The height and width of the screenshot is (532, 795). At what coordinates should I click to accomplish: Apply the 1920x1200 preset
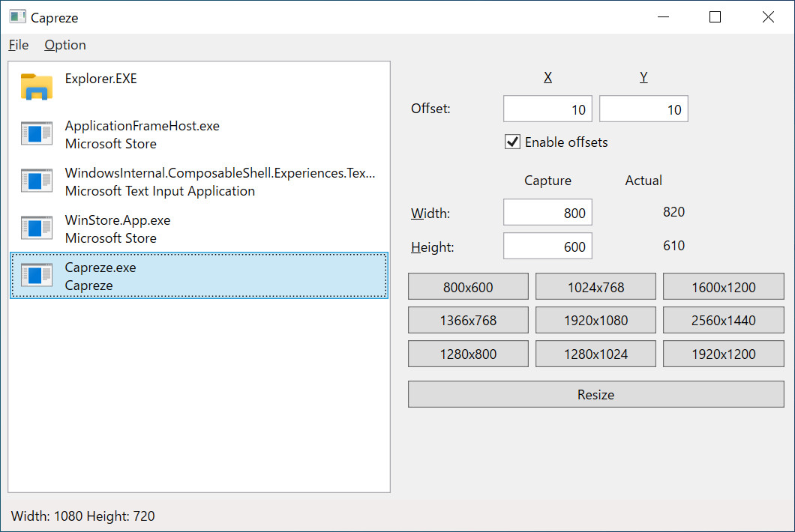click(724, 354)
